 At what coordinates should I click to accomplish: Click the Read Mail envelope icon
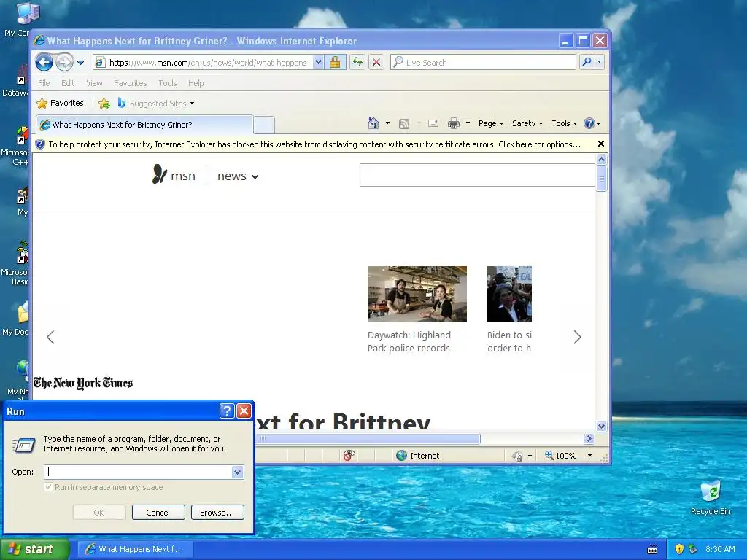pos(433,123)
